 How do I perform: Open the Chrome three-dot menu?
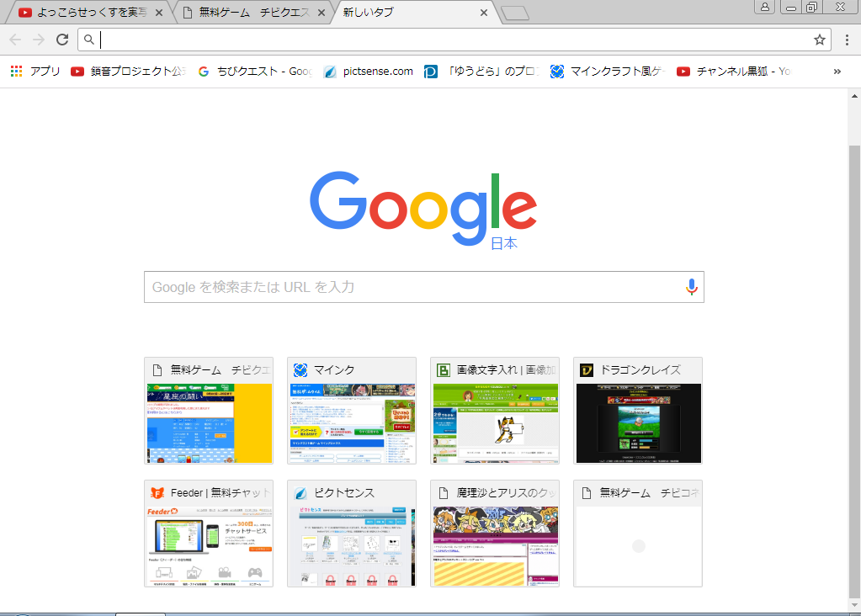pos(847,40)
